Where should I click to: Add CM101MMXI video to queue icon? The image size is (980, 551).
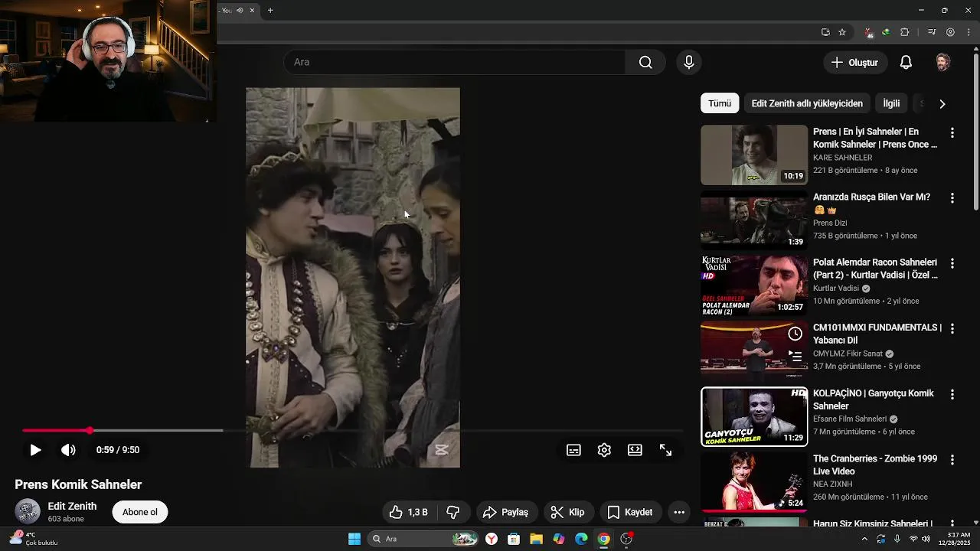[795, 356]
